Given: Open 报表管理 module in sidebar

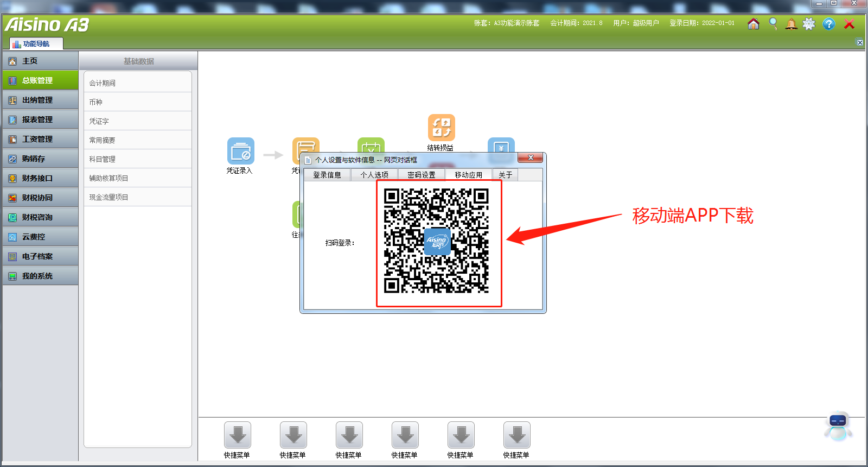Looking at the screenshot, I should pos(37,119).
